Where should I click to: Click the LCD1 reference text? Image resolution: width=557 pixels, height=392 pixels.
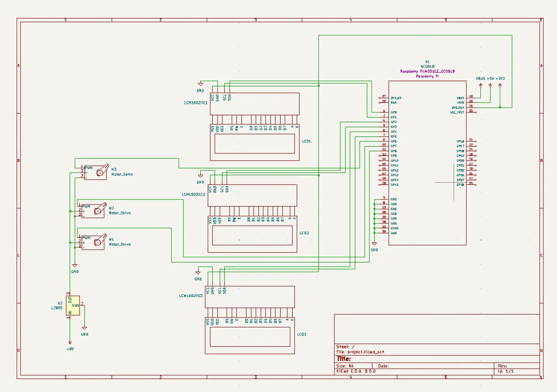[306, 141]
